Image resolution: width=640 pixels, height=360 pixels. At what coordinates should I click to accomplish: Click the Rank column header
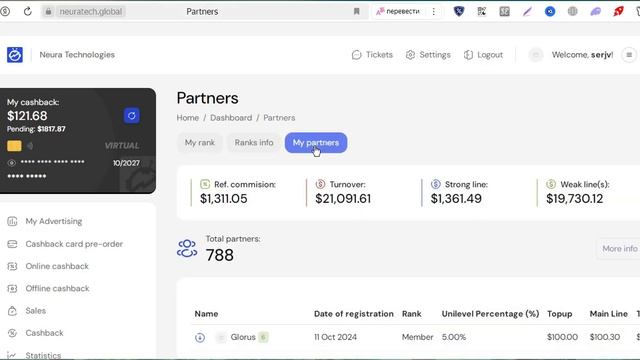coord(411,314)
